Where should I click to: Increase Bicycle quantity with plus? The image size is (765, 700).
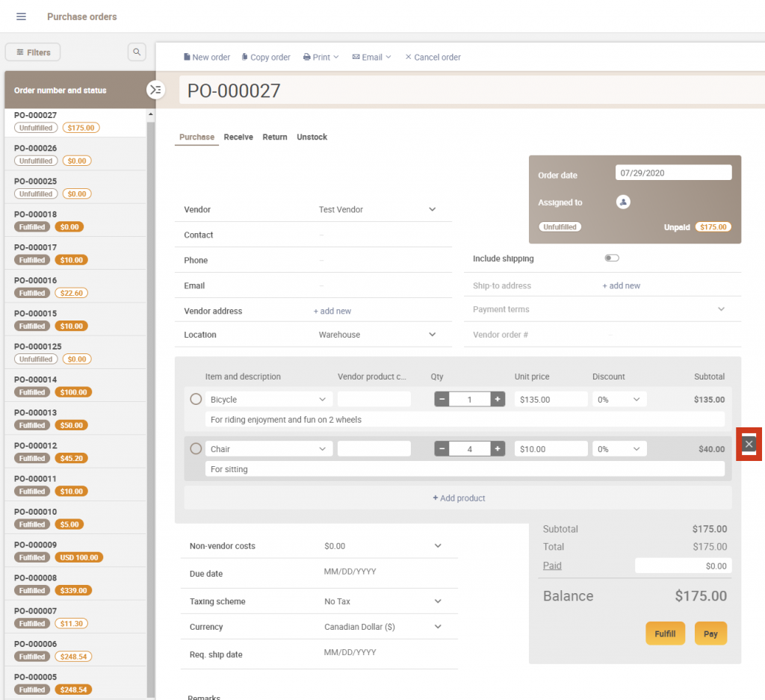pos(497,399)
